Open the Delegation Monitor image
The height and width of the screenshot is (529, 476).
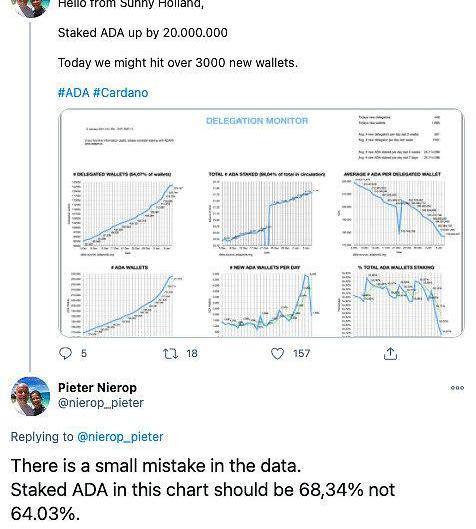point(261,223)
